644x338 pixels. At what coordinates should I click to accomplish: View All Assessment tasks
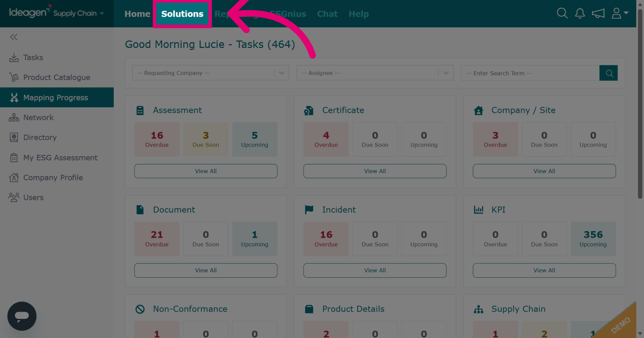coord(206,171)
